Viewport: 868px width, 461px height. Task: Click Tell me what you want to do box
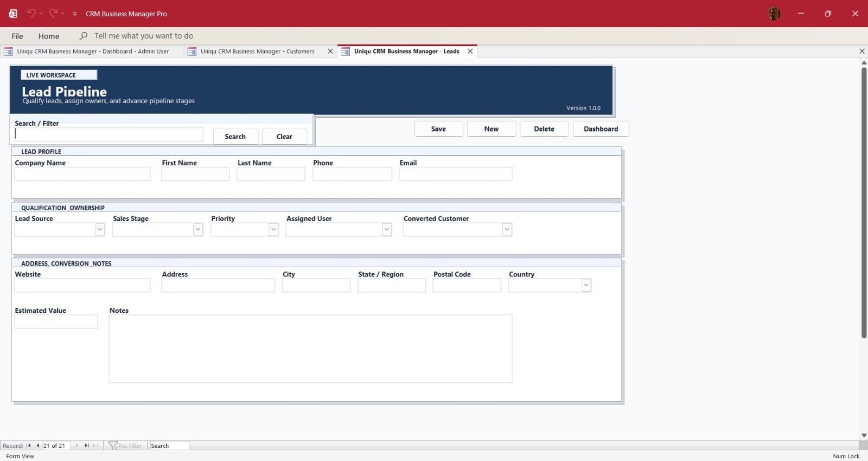click(144, 36)
